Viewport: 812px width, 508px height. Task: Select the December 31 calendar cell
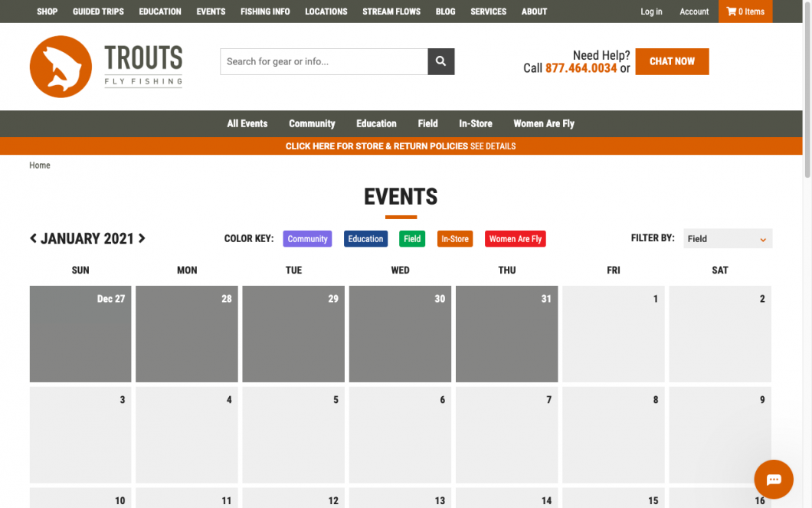pos(507,334)
